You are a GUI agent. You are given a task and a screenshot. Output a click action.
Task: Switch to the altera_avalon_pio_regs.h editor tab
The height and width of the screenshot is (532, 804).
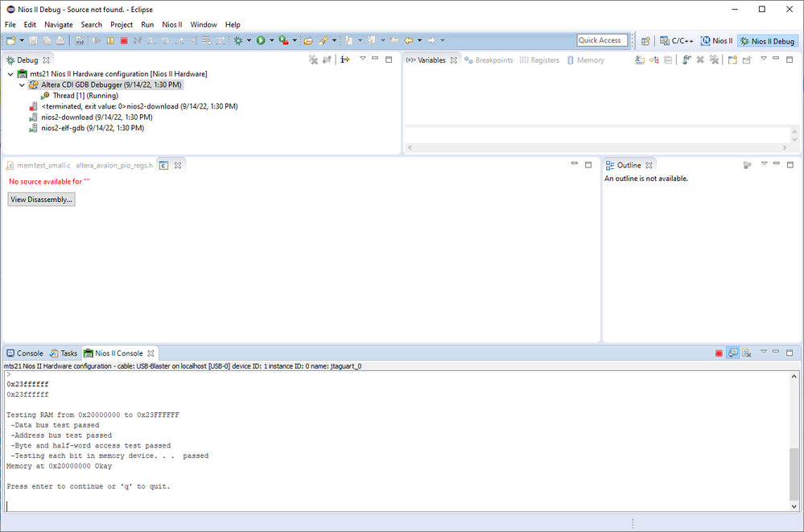[114, 165]
